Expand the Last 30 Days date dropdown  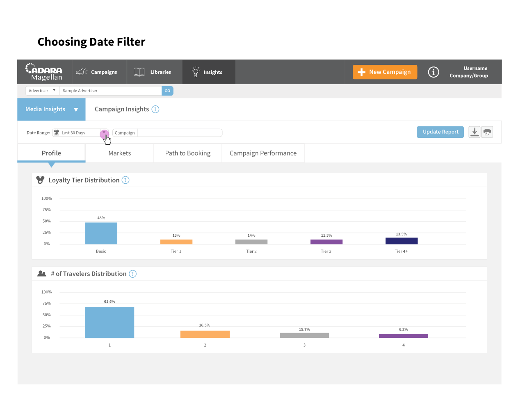click(x=104, y=133)
